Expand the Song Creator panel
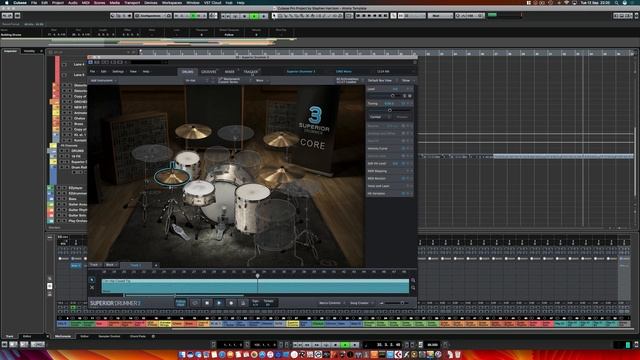Viewport: 640px width, 360px height. click(361, 303)
